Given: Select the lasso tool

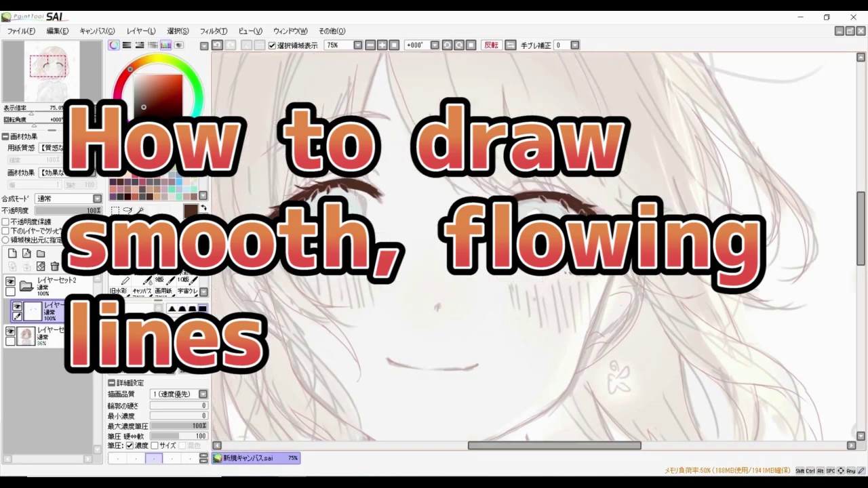Looking at the screenshot, I should [x=127, y=211].
